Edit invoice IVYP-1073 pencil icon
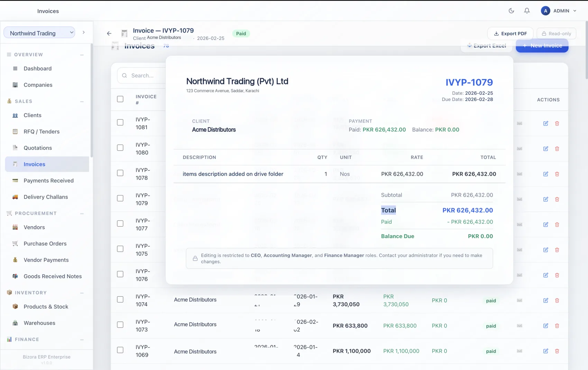The image size is (588, 370). tap(546, 326)
